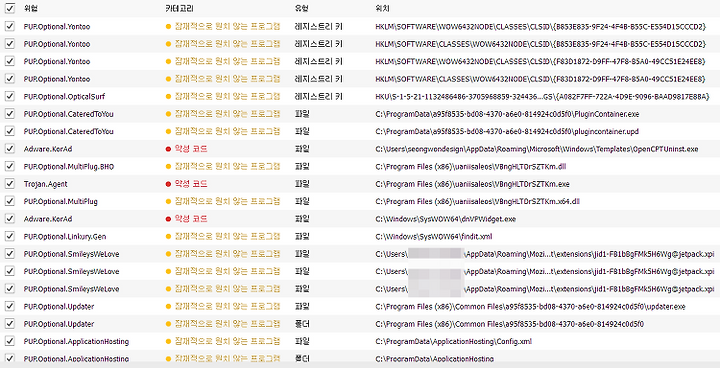Select the Trojan.Agent threat name
The image size is (720, 368).
click(x=45, y=184)
